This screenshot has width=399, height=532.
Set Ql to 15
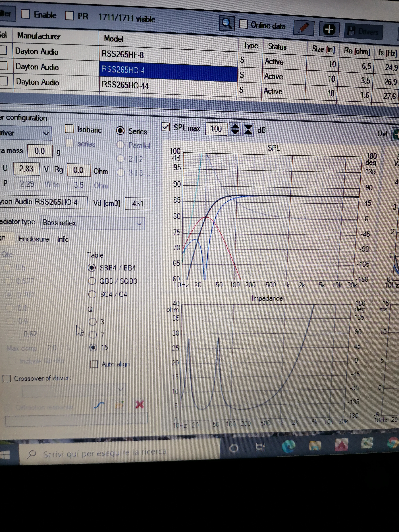coord(93,348)
